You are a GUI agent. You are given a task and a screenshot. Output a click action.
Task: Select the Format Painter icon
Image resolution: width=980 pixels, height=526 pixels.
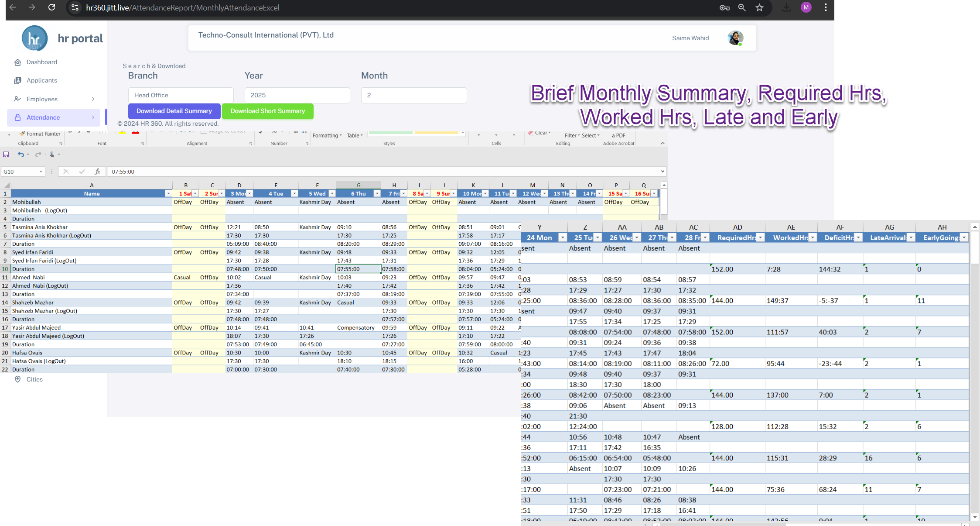coord(23,134)
